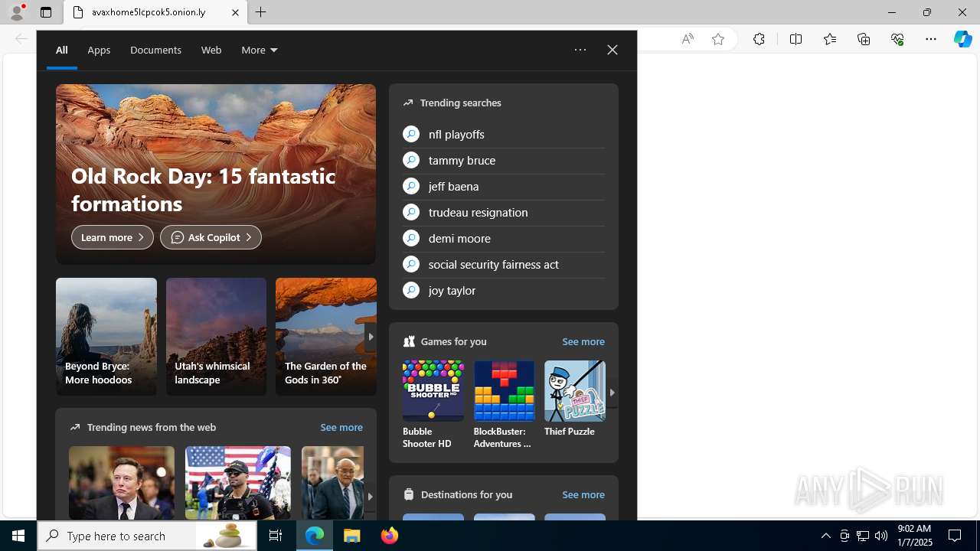Open Bubble Shooter HD game
This screenshot has width=980, height=551.
[433, 405]
